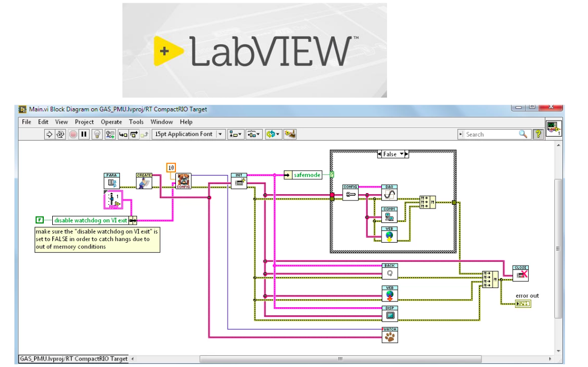Click the error out indicator terminal

(523, 303)
